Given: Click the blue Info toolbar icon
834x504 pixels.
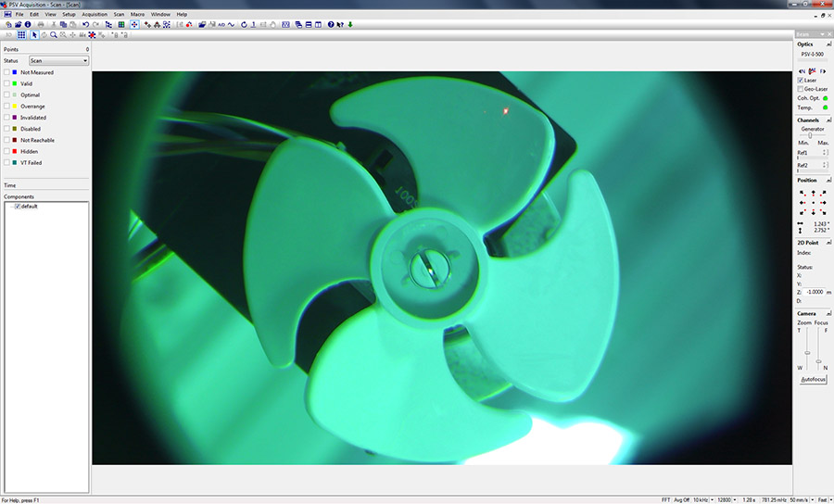Looking at the screenshot, I should [28, 24].
